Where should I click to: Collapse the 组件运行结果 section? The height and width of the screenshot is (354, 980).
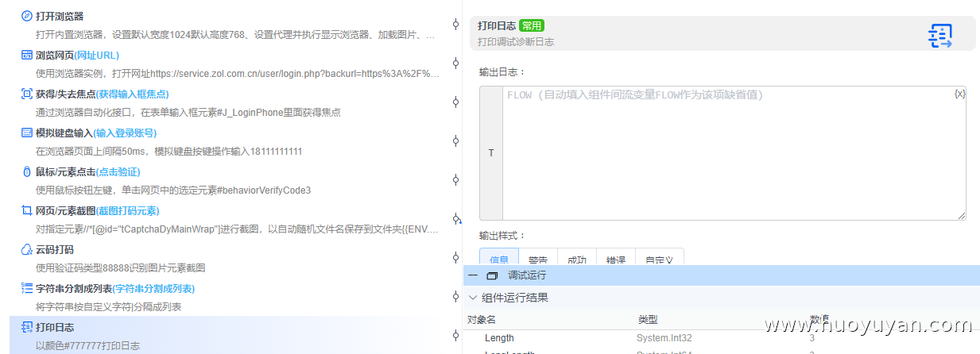pos(473,298)
